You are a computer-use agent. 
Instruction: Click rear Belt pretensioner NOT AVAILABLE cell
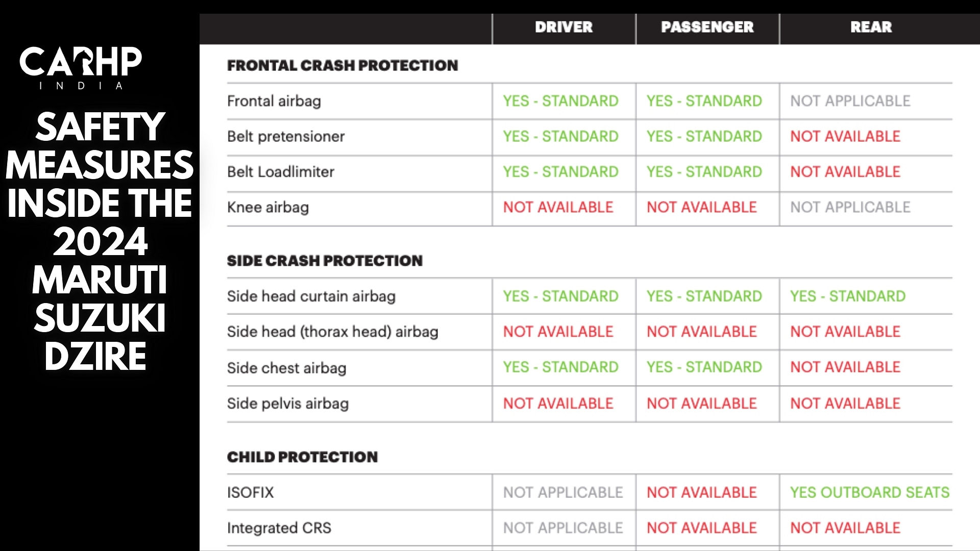(845, 136)
